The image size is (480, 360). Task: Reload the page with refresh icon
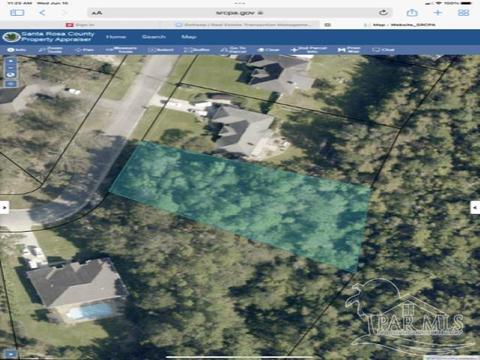pyautogui.click(x=383, y=13)
